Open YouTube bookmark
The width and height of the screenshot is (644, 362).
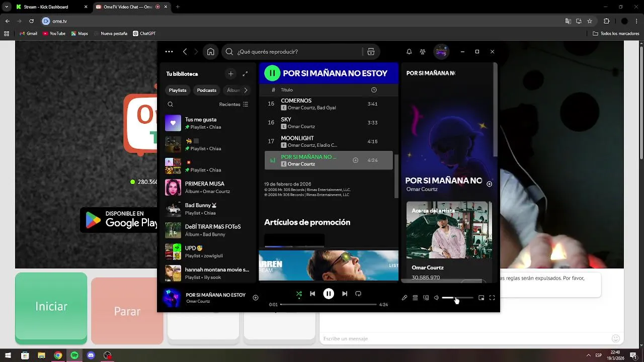54,34
